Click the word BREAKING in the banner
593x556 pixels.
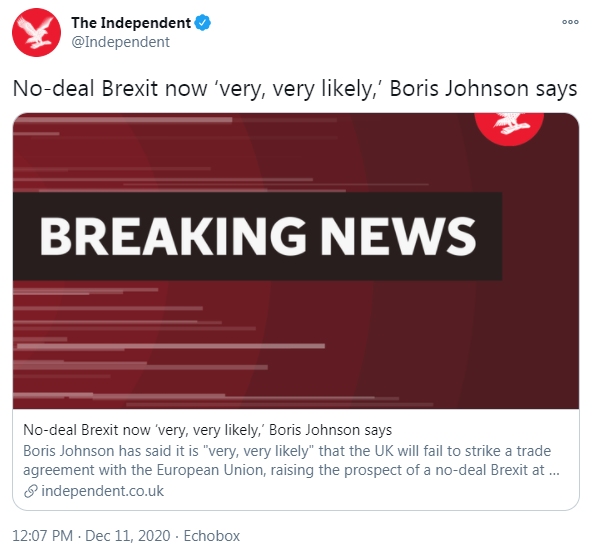click(x=173, y=237)
